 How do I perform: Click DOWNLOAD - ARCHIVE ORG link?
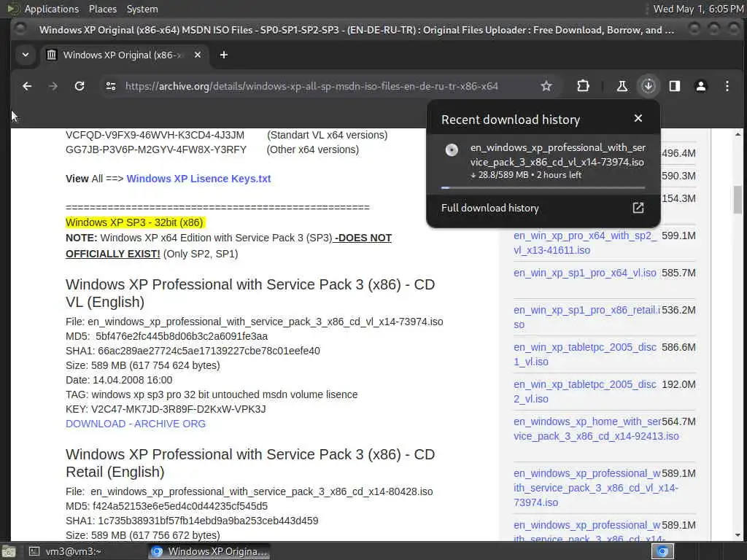[x=136, y=424]
